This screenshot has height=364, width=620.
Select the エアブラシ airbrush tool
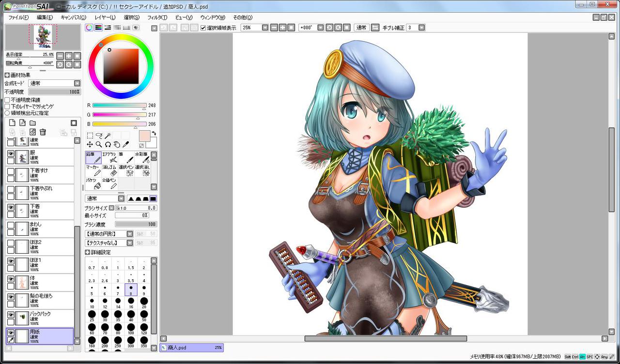point(110,157)
